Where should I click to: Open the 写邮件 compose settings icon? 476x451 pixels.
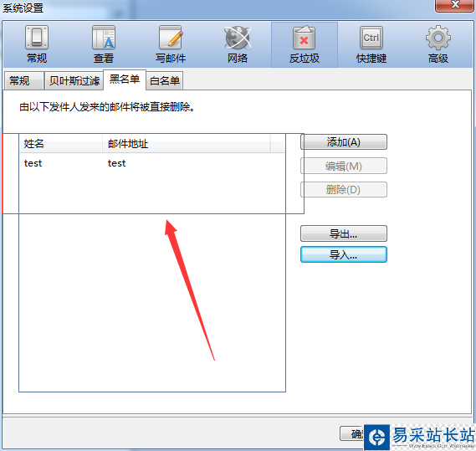click(171, 44)
